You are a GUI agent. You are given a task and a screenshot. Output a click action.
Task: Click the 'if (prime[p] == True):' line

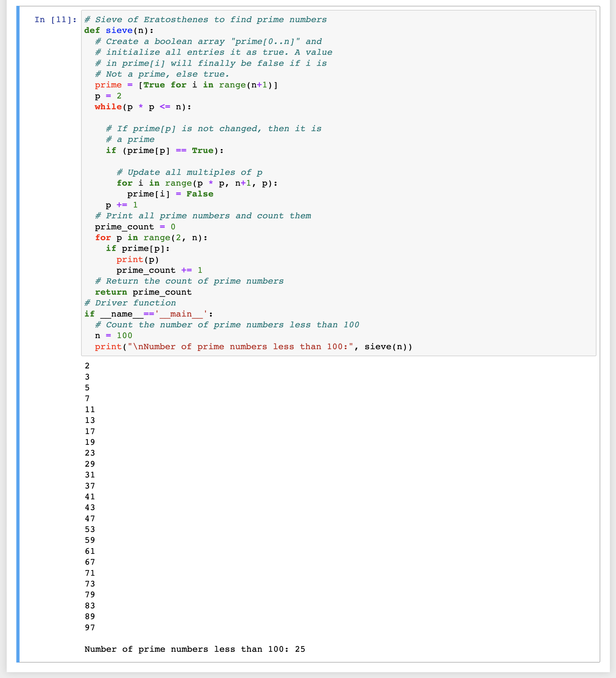(x=164, y=151)
